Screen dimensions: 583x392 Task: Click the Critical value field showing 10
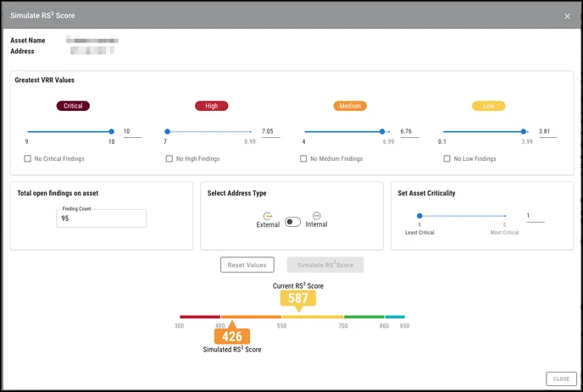click(x=132, y=132)
